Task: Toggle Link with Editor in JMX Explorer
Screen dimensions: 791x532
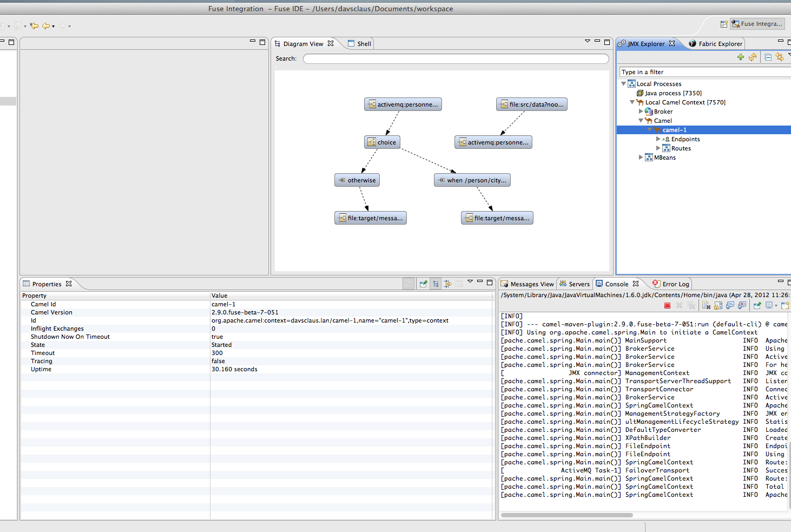Action: pyautogui.click(x=780, y=57)
